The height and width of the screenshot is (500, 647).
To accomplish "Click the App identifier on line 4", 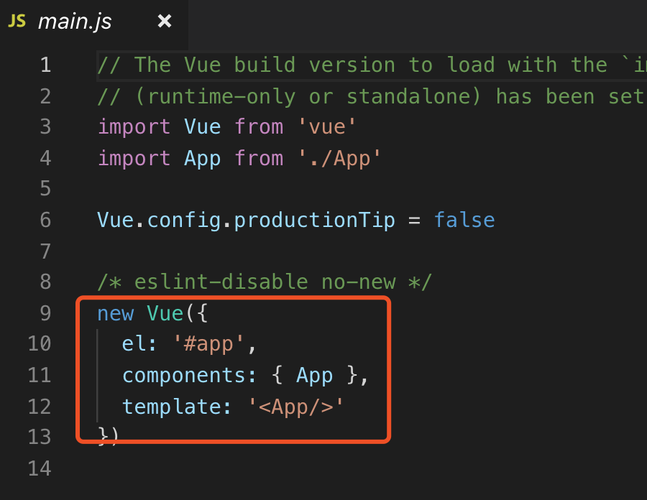I will pos(202,159).
